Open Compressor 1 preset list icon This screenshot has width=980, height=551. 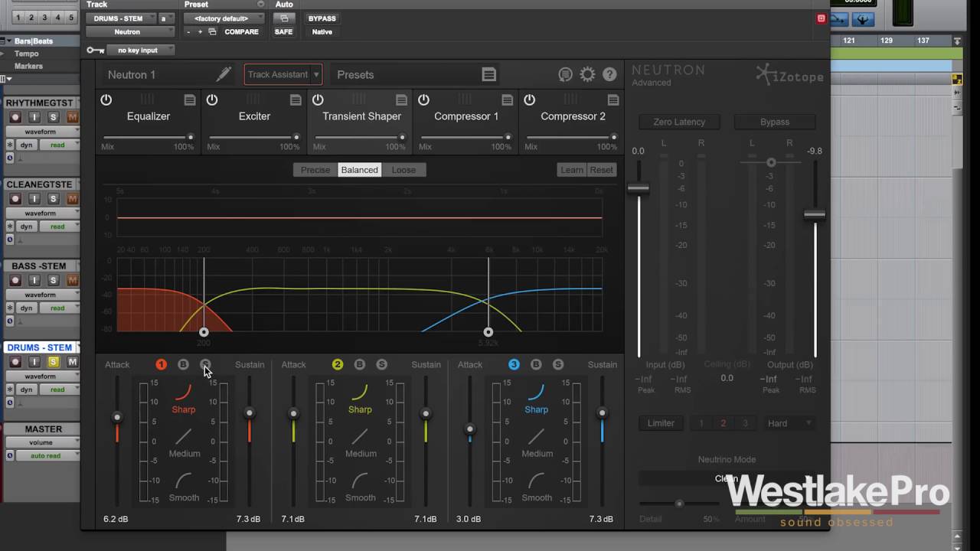(507, 100)
